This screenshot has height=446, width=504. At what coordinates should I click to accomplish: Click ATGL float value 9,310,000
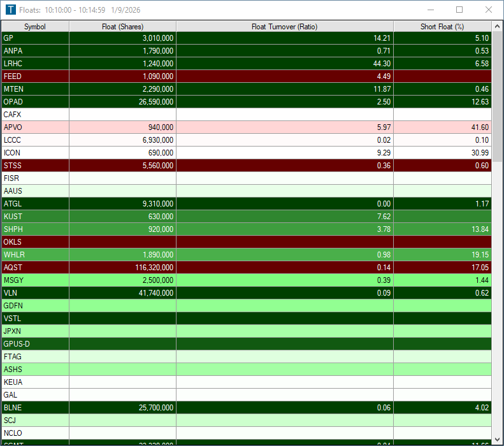pyautogui.click(x=158, y=204)
